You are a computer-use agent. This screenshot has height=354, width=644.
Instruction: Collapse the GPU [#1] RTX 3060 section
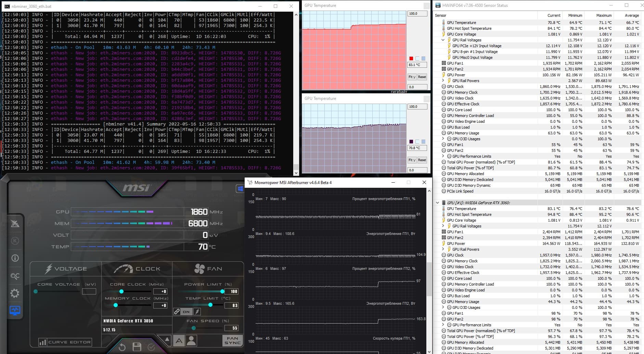pos(437,203)
